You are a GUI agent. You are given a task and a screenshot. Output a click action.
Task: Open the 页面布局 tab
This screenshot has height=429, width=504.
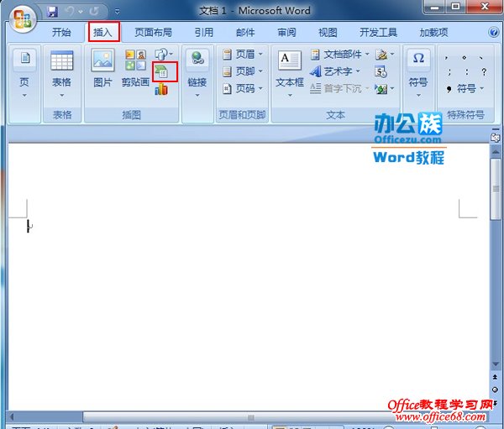point(153,33)
